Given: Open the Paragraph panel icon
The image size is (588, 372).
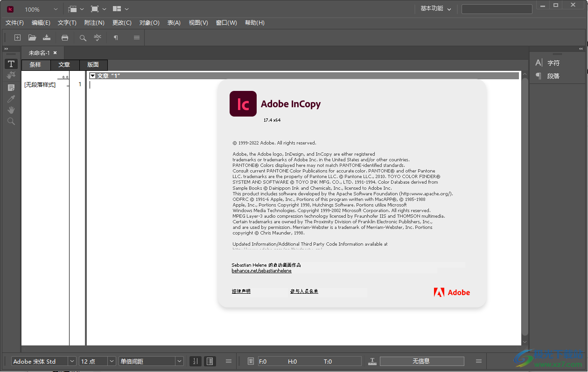Looking at the screenshot, I should [x=539, y=76].
